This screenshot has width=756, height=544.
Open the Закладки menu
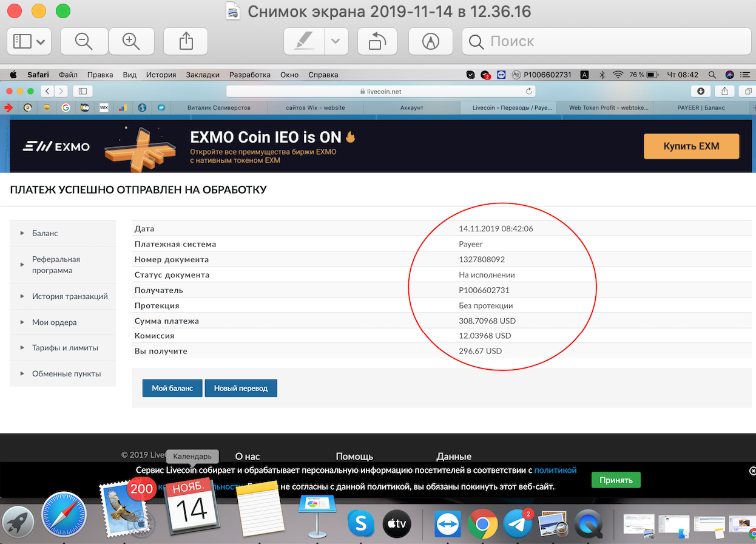click(203, 75)
